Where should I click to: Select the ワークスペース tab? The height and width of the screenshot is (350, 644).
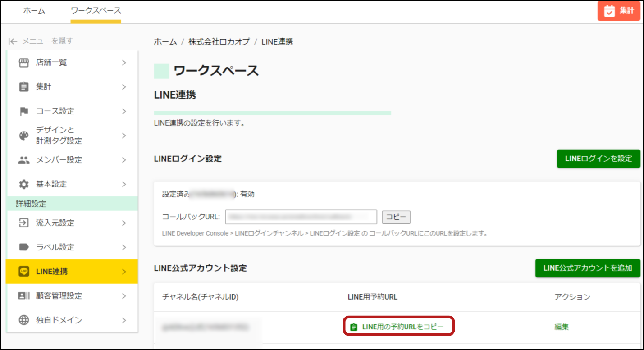coord(96,11)
